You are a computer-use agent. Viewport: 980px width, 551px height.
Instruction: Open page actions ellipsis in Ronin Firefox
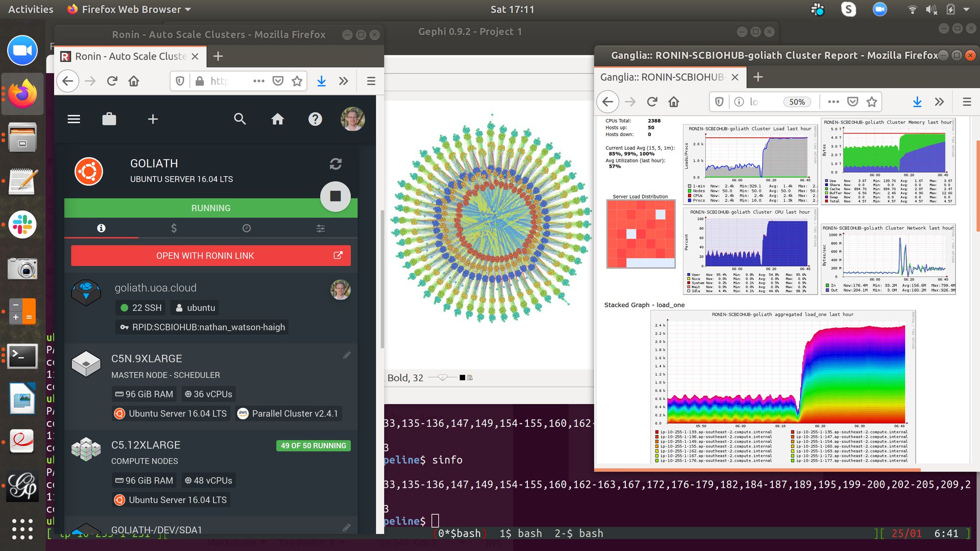coord(259,81)
